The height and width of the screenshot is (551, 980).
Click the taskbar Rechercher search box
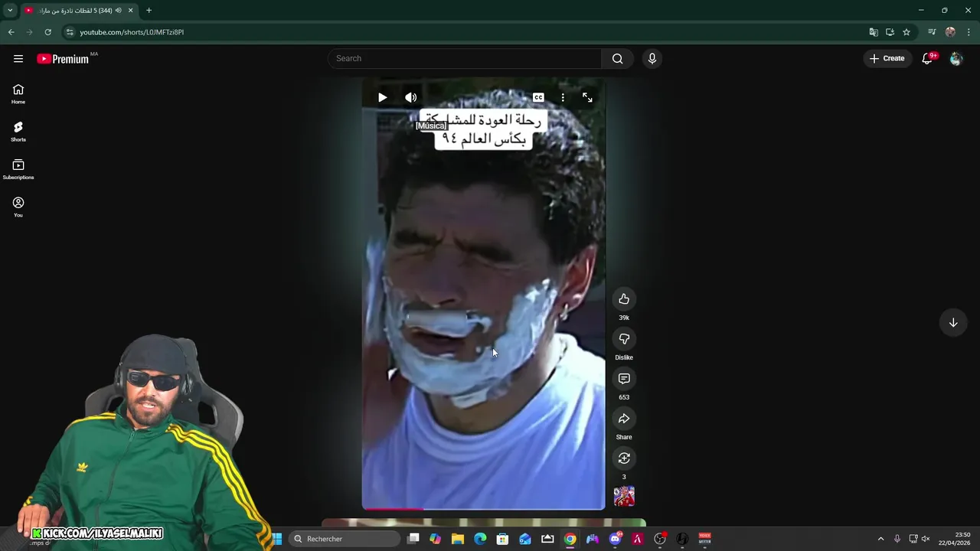pos(345,539)
